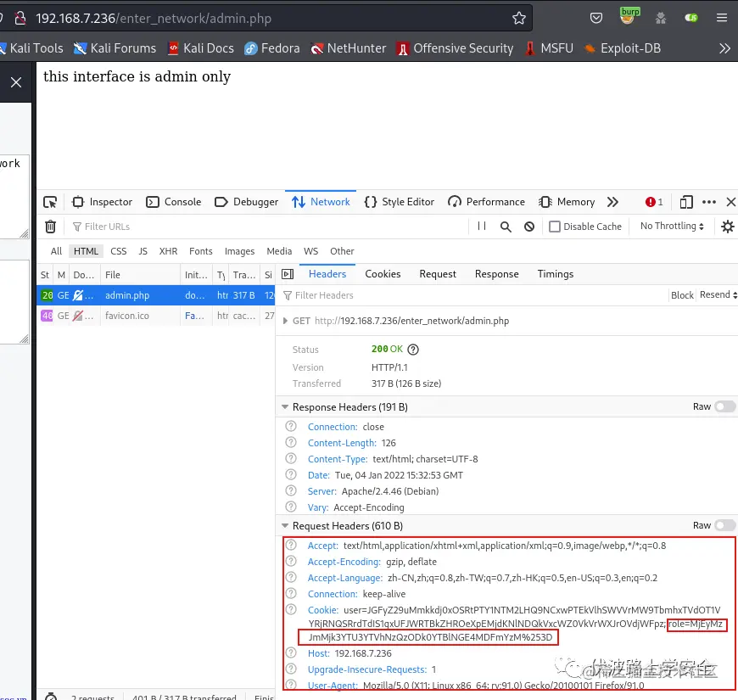Collapse the request details pane icon

(x=288, y=274)
